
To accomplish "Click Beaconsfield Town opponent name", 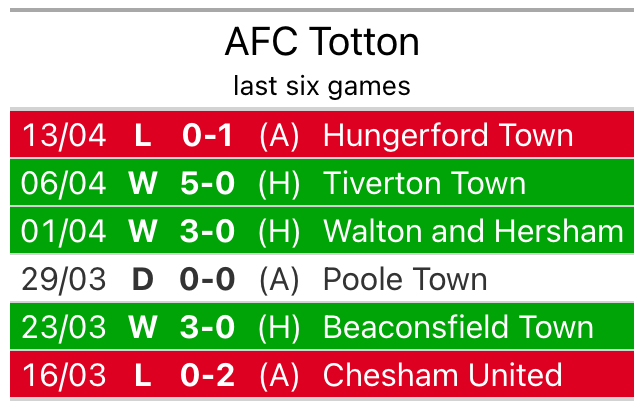I will (x=458, y=327).
